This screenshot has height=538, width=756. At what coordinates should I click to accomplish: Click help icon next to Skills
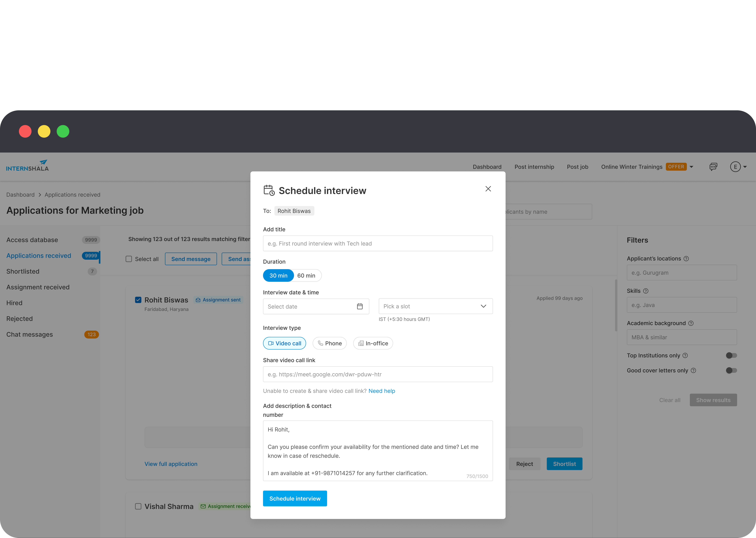coord(645,291)
